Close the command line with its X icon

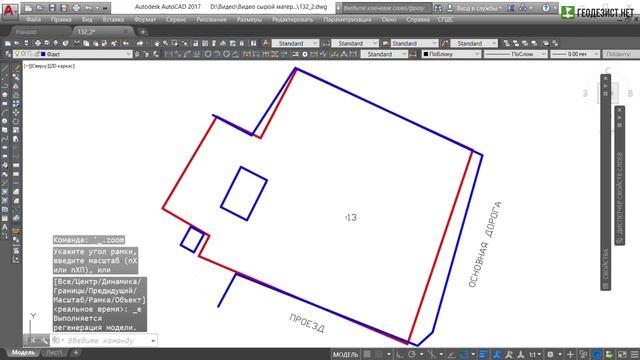[x=33, y=340]
